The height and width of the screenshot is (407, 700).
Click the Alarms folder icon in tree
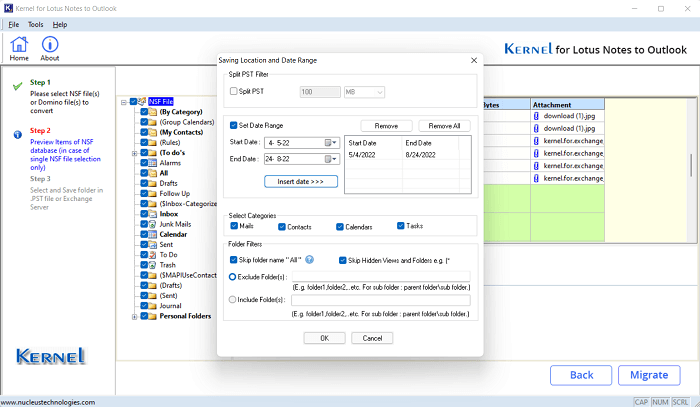153,163
